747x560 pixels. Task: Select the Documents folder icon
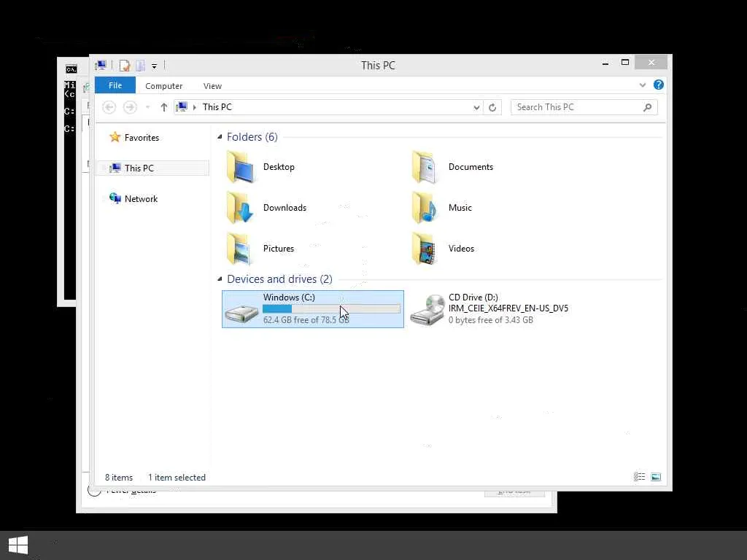click(x=424, y=167)
